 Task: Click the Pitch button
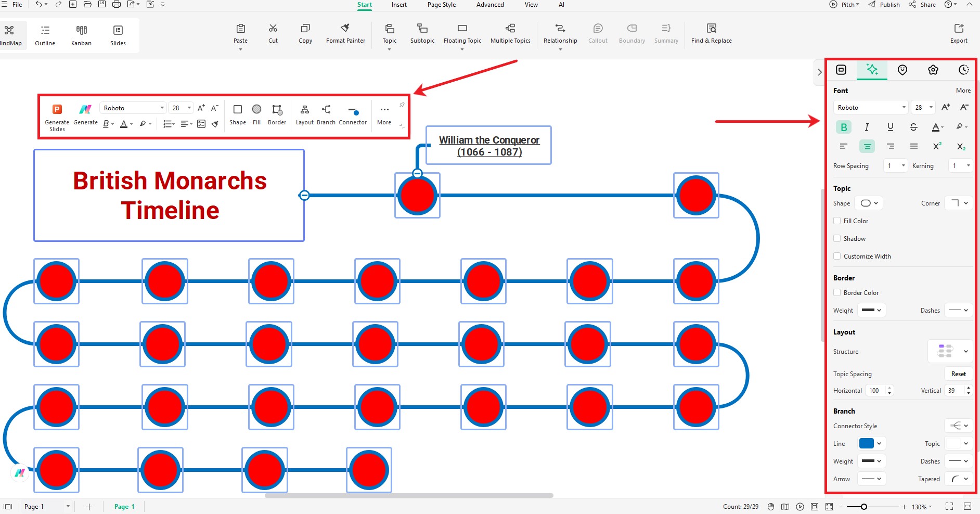click(x=844, y=5)
